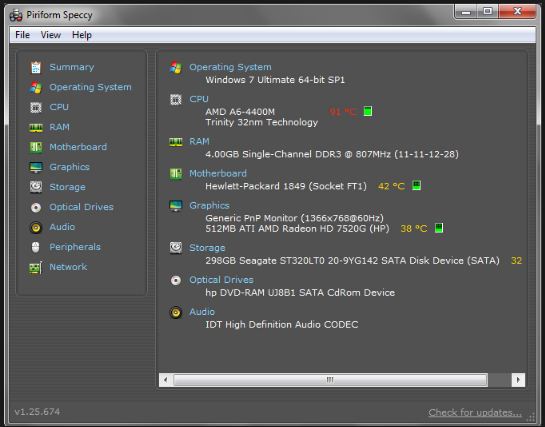Open the Help menu

(82, 35)
